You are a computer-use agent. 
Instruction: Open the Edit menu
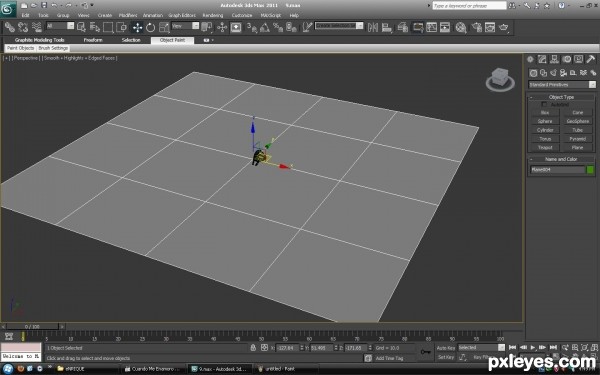pos(26,15)
